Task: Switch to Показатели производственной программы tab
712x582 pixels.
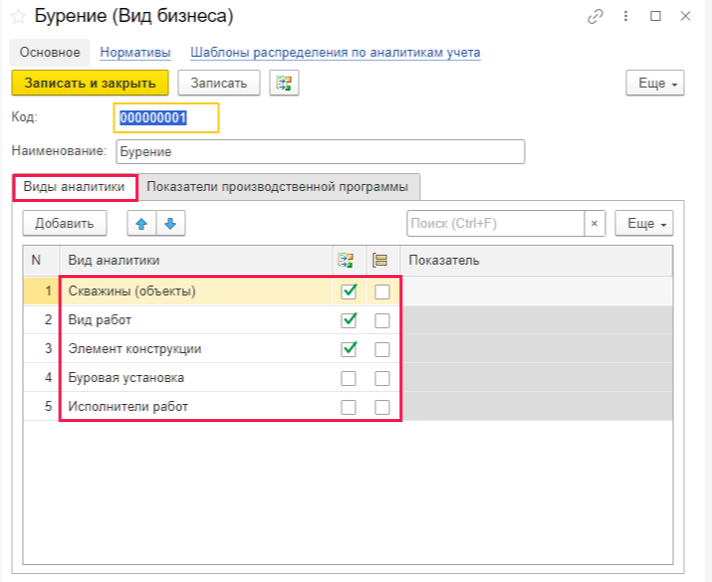Action: (277, 187)
